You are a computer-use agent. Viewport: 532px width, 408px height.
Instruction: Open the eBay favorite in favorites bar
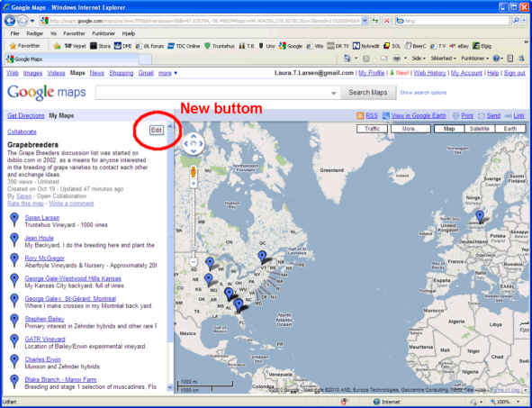tap(459, 46)
